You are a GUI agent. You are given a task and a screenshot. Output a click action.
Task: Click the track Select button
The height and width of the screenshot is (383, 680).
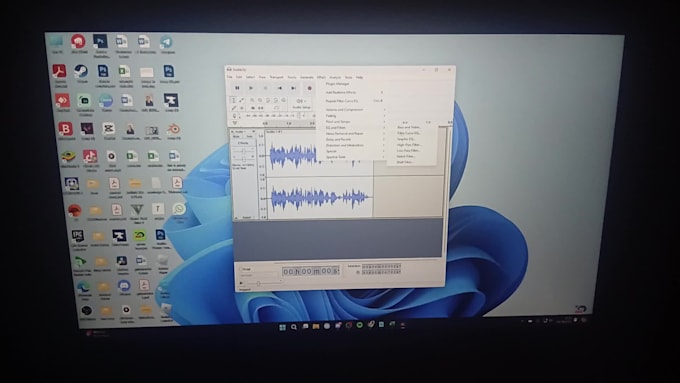tap(246, 217)
